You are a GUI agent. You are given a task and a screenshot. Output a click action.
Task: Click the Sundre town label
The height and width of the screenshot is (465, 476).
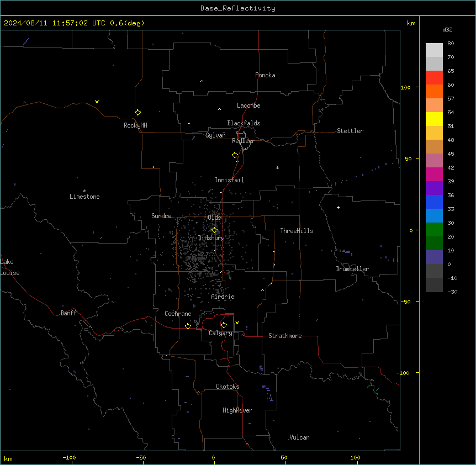pos(161,216)
